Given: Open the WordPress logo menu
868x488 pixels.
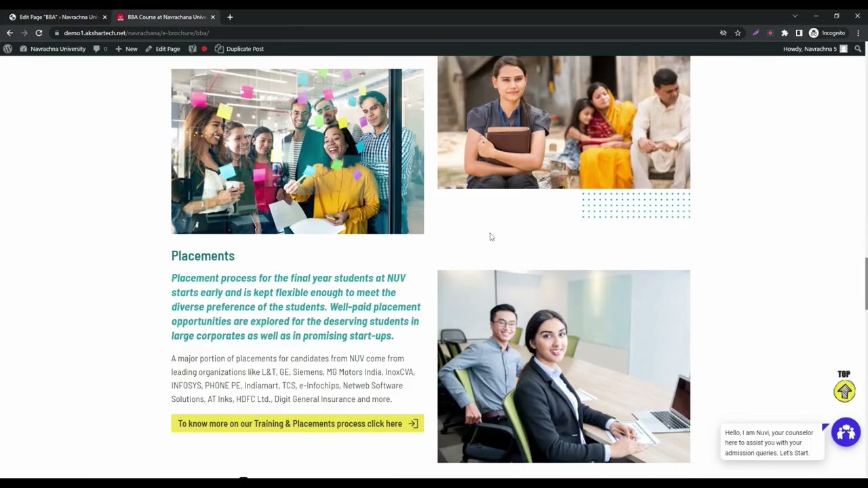Looking at the screenshot, I should (7, 49).
